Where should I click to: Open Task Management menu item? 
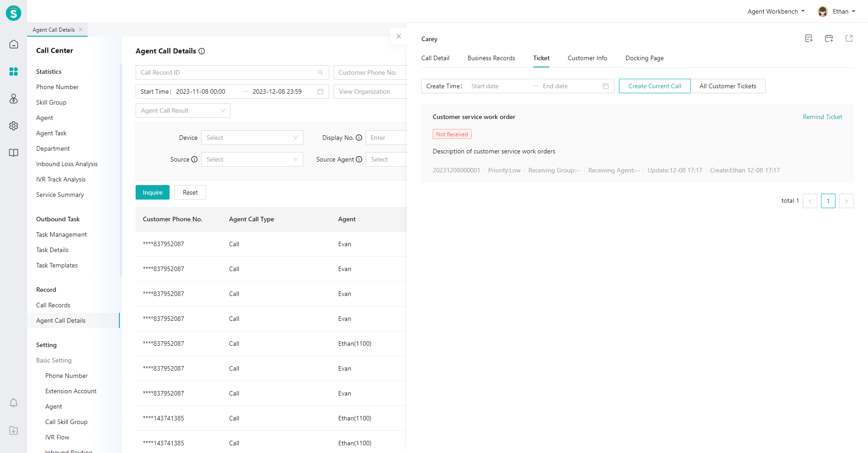(61, 234)
